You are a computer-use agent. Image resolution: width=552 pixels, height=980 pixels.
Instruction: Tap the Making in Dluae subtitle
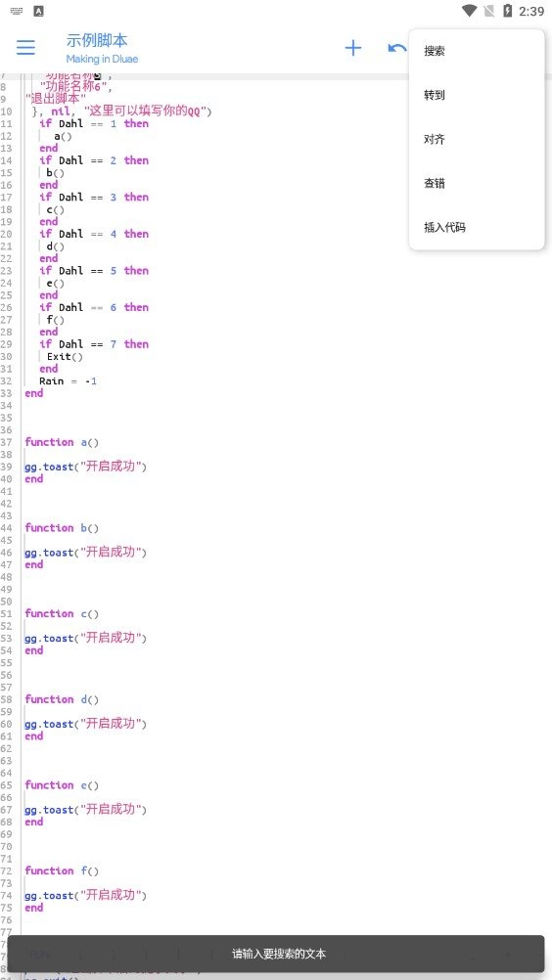tap(102, 59)
